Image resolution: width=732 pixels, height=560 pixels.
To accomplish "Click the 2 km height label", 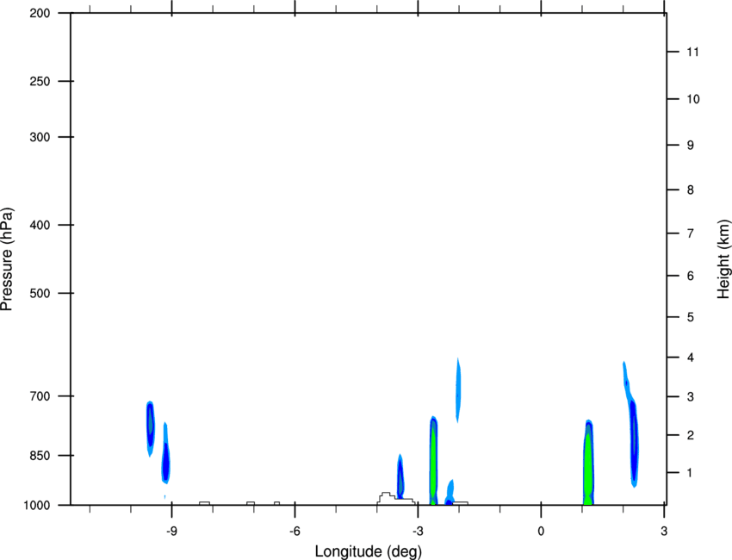I will coord(691,435).
